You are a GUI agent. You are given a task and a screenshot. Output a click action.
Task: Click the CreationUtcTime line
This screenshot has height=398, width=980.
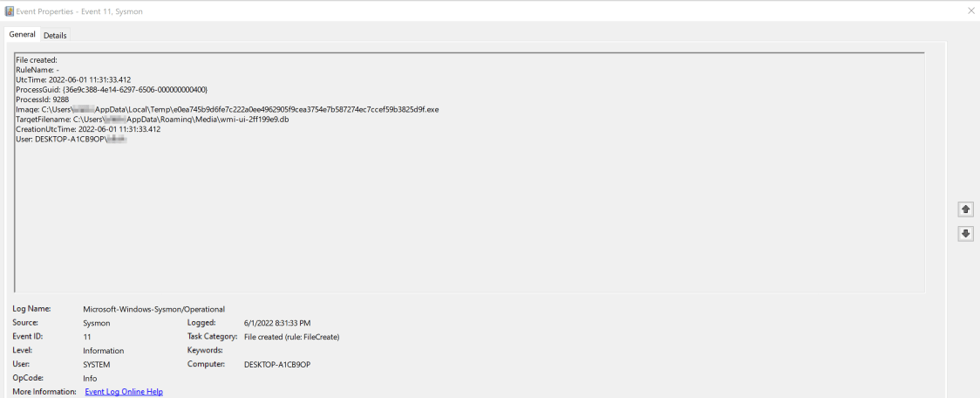pos(88,129)
